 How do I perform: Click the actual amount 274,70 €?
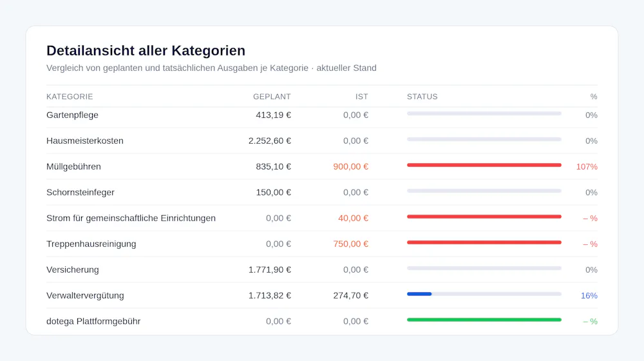pos(350,295)
